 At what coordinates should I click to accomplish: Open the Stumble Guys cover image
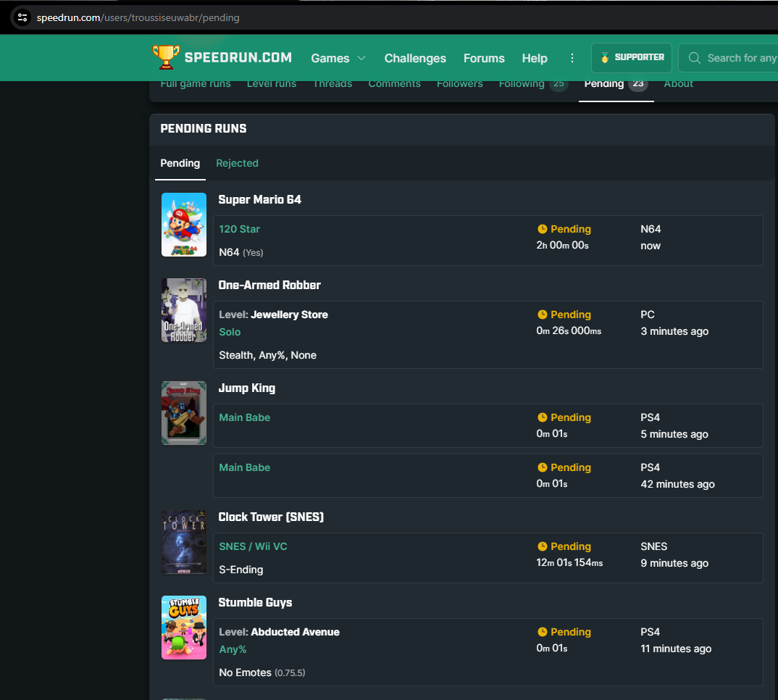[x=184, y=628]
